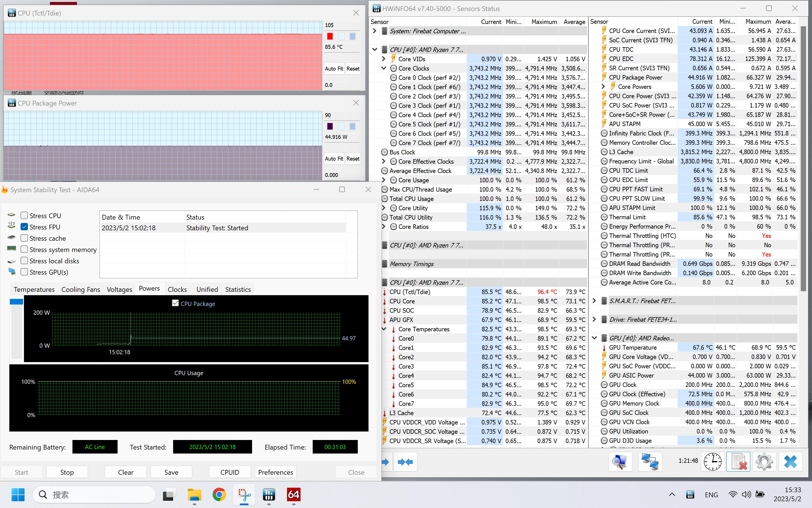
Task: Click the battery power tray icon
Action: tap(760, 494)
